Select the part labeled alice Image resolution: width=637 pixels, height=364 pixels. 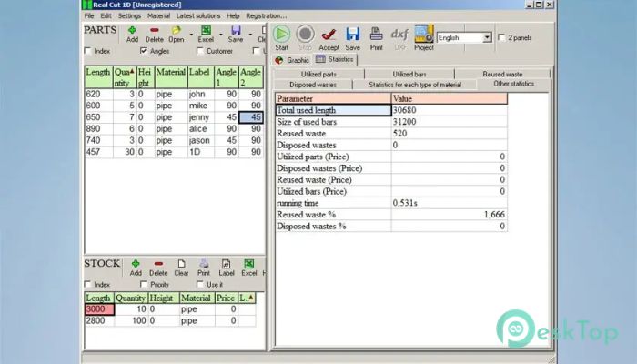[201, 129]
